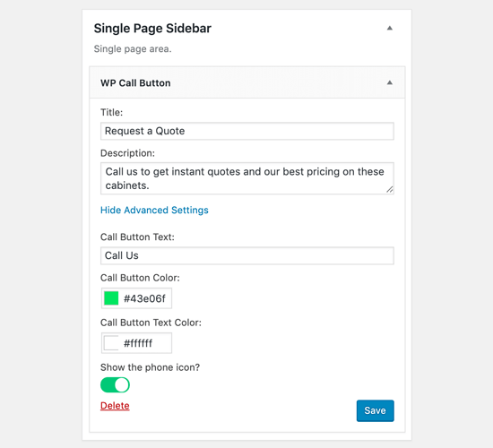Screen dimensions: 493x448
Task: Click the red Delete link
Action: [115, 406]
